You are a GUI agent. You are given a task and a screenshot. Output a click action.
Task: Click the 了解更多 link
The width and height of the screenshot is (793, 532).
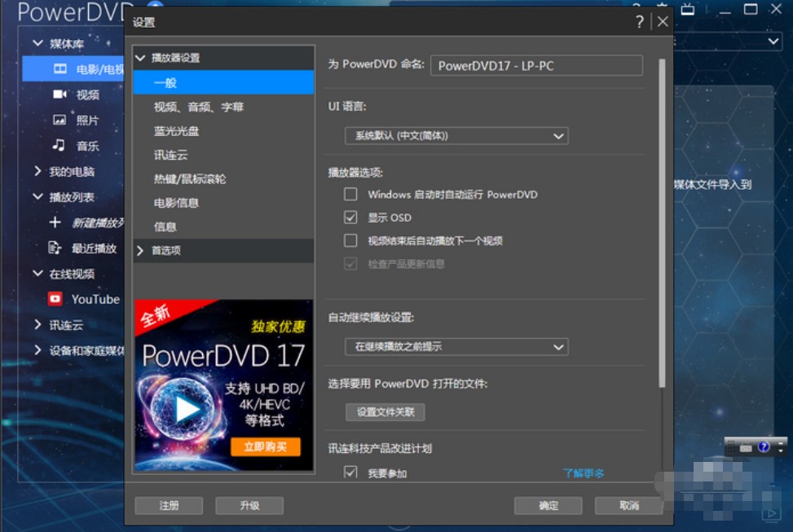coord(584,472)
